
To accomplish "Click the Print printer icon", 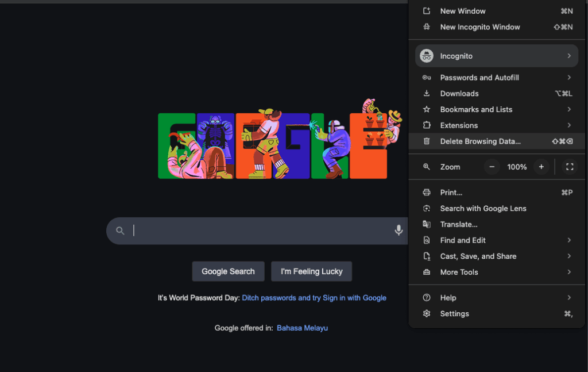I will (427, 193).
